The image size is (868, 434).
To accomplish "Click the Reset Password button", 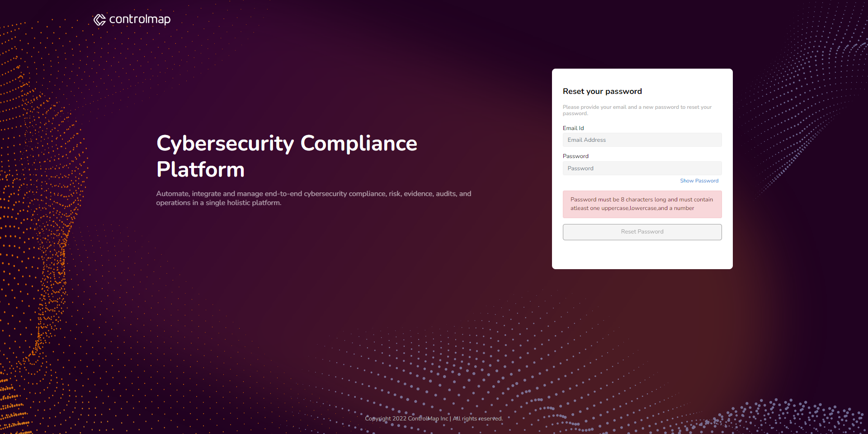I will [x=642, y=232].
